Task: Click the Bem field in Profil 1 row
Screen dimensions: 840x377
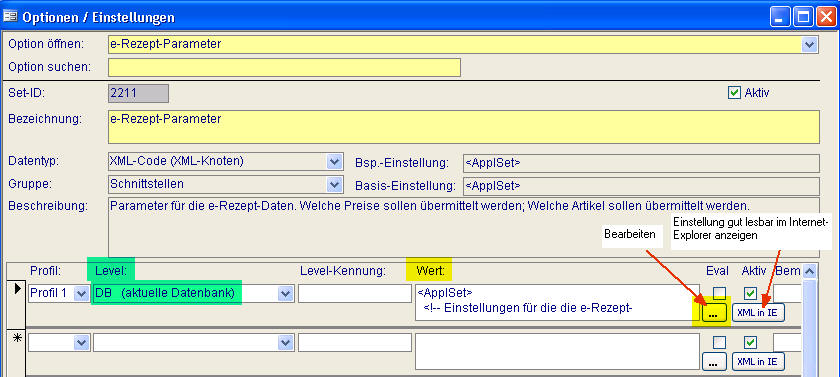Action: coord(788,293)
